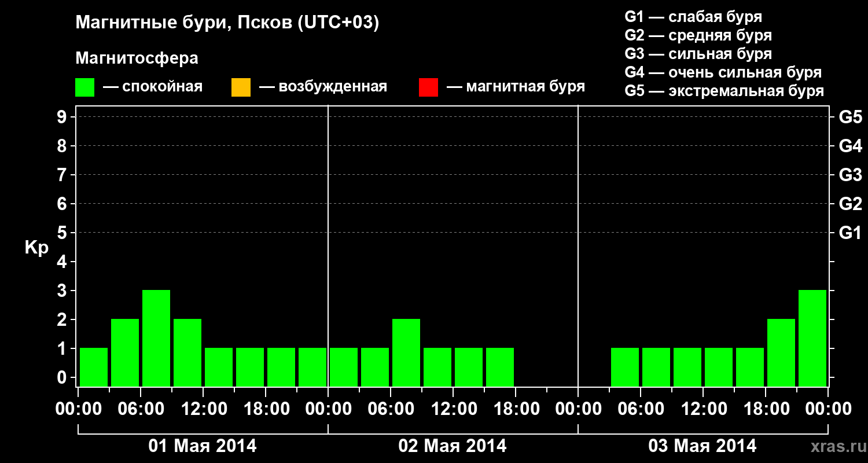Click the orange 'возбужденная' legend swatch

click(x=241, y=87)
